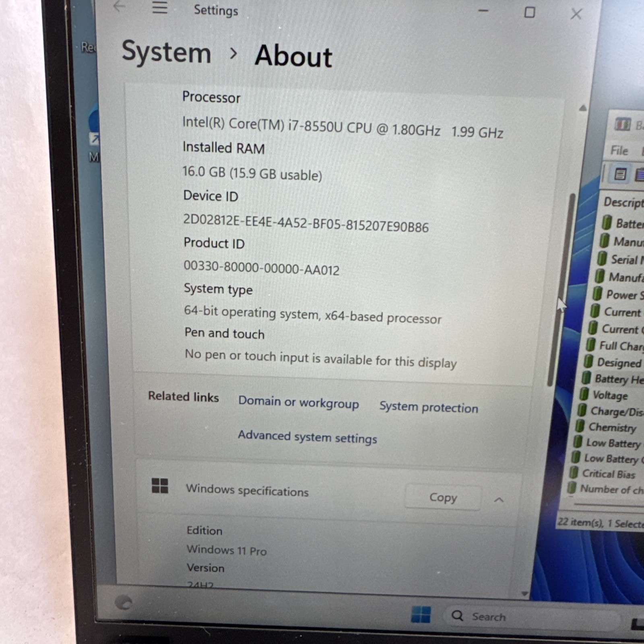Click the taskbar Search box
644x644 pixels.
531,617
